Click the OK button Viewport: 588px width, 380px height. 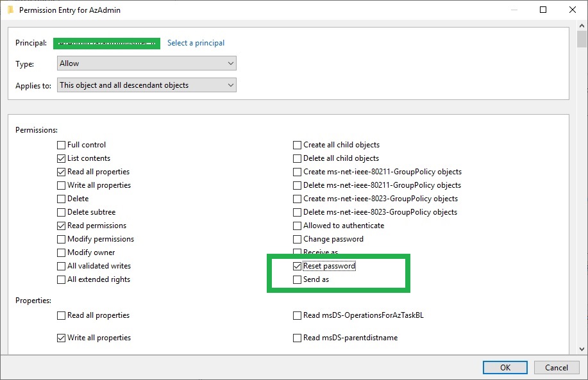505,367
